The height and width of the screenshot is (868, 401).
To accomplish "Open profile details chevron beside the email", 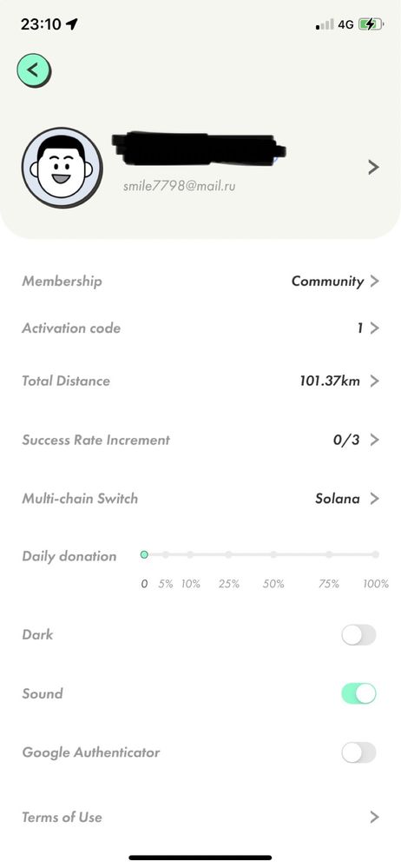I will (x=374, y=167).
